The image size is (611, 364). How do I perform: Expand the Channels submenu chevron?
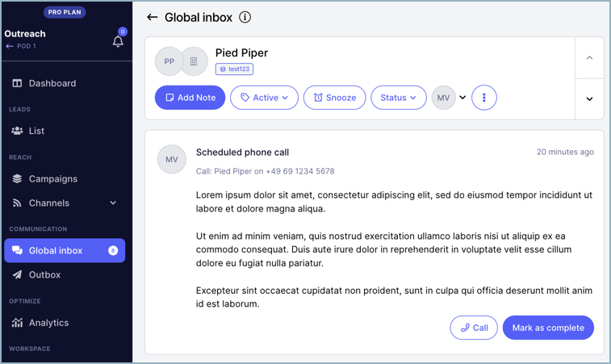(x=113, y=203)
